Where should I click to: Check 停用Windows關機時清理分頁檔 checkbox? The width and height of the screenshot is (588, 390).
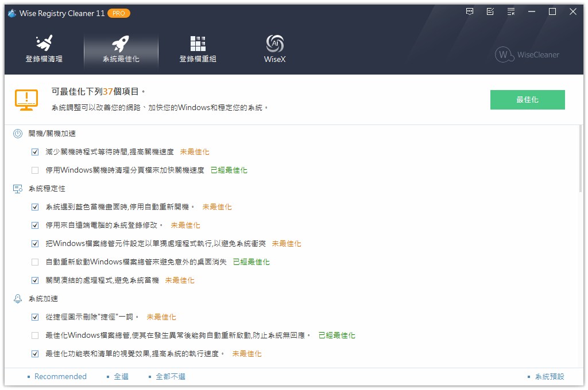click(x=35, y=170)
